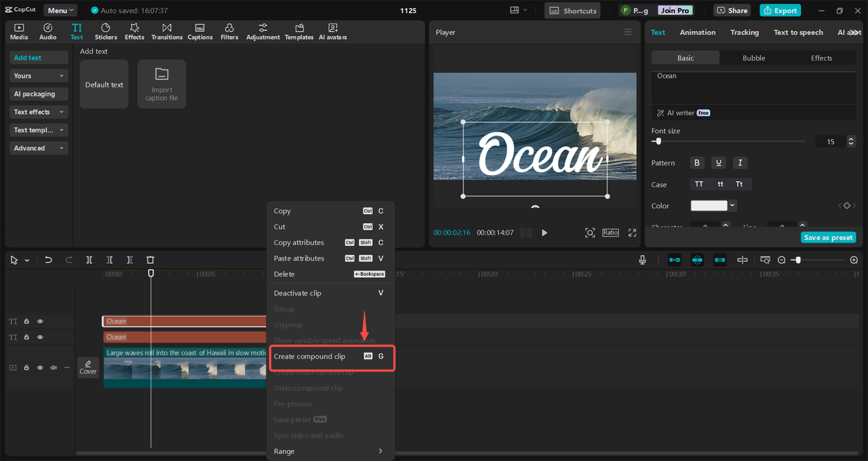The height and width of the screenshot is (461, 868).
Task: Open the Menu dropdown in title bar
Action: pyautogui.click(x=60, y=11)
